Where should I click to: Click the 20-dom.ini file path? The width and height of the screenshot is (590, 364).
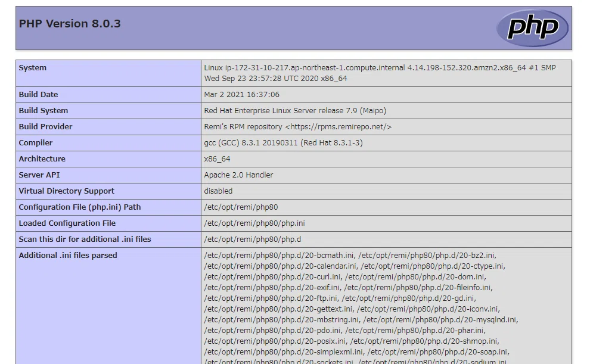pos(415,277)
